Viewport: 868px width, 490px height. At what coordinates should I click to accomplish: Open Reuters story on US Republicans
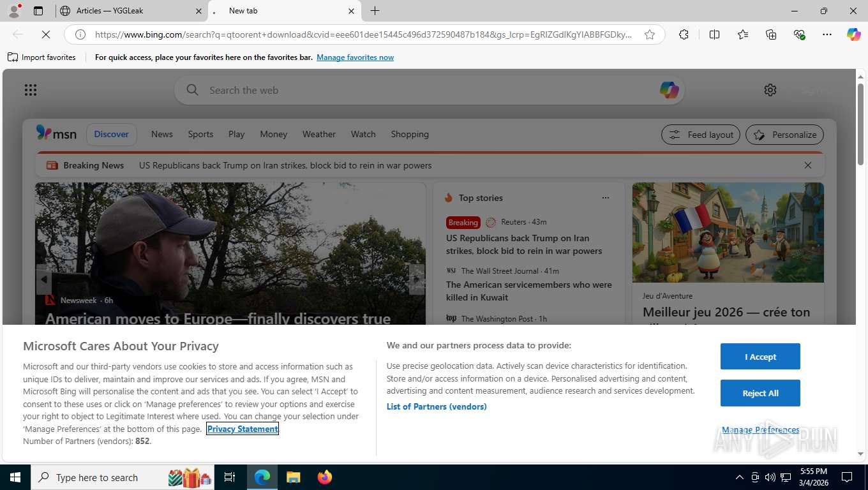[524, 244]
